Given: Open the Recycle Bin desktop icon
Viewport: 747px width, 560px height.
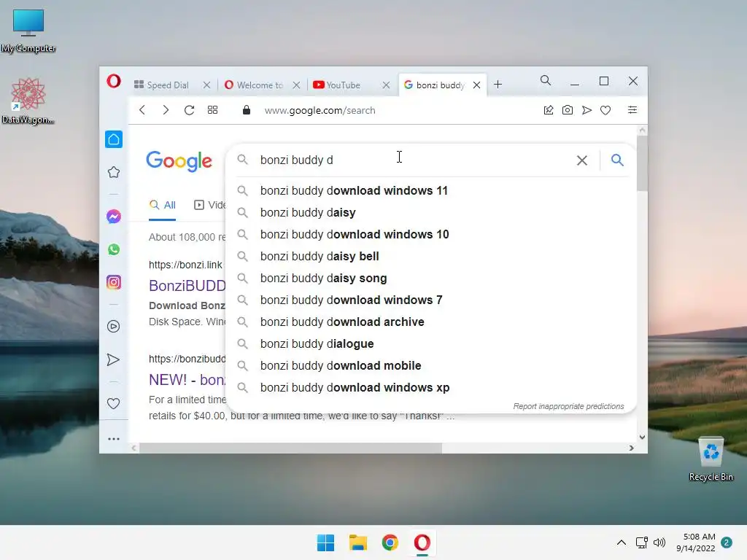Looking at the screenshot, I should click(x=711, y=459).
